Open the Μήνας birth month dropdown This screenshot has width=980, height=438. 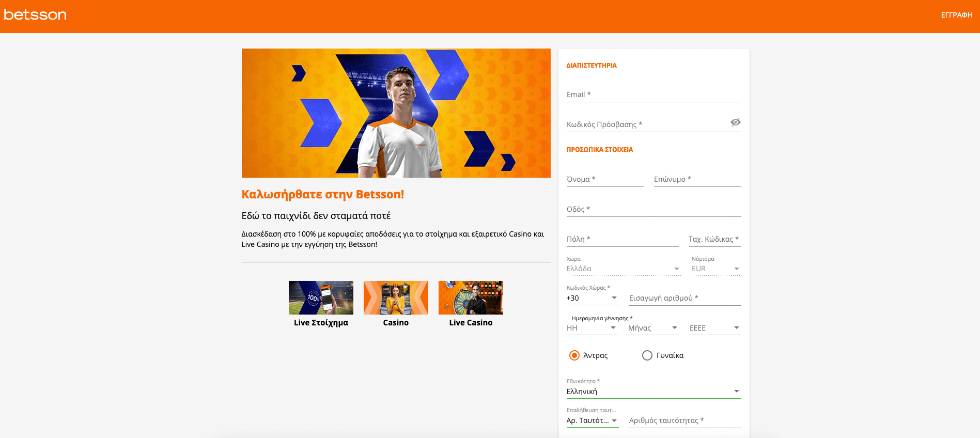[x=654, y=328]
